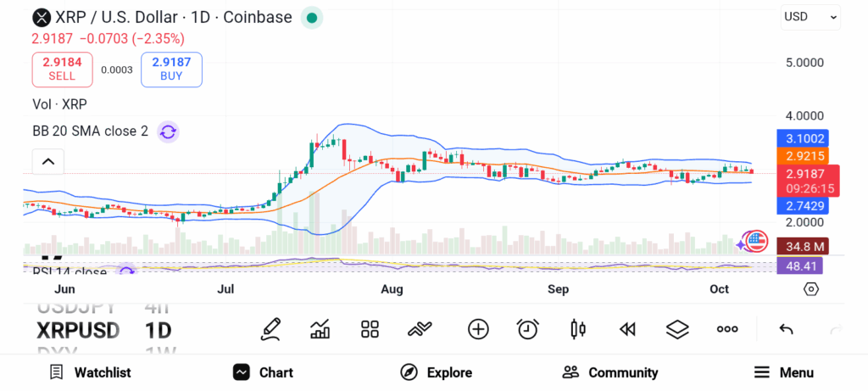868x391 pixels.
Task: Click the rewind replay icon
Action: click(x=627, y=329)
